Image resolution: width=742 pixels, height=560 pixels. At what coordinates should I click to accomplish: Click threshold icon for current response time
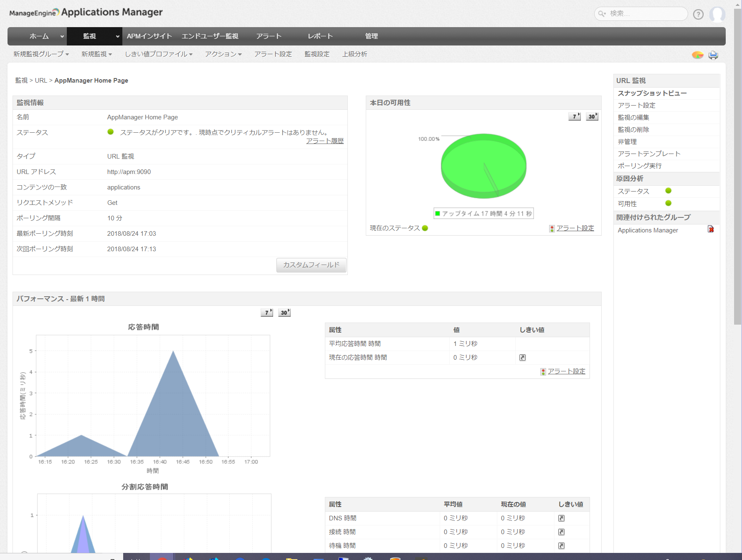(x=522, y=358)
